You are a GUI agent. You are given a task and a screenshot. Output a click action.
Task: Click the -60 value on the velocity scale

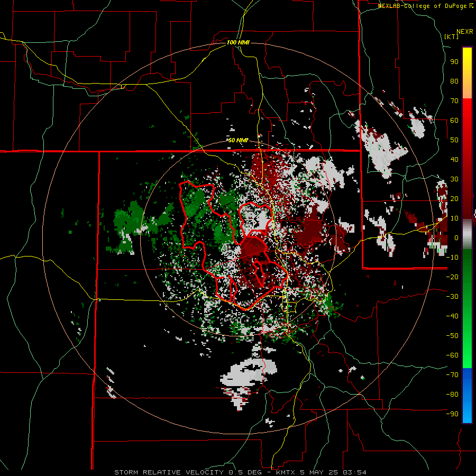[453, 355]
